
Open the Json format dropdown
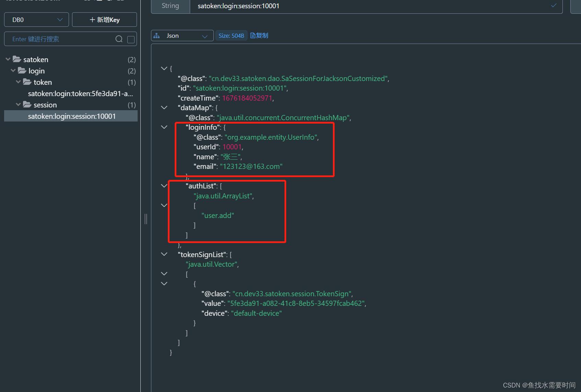pos(182,36)
